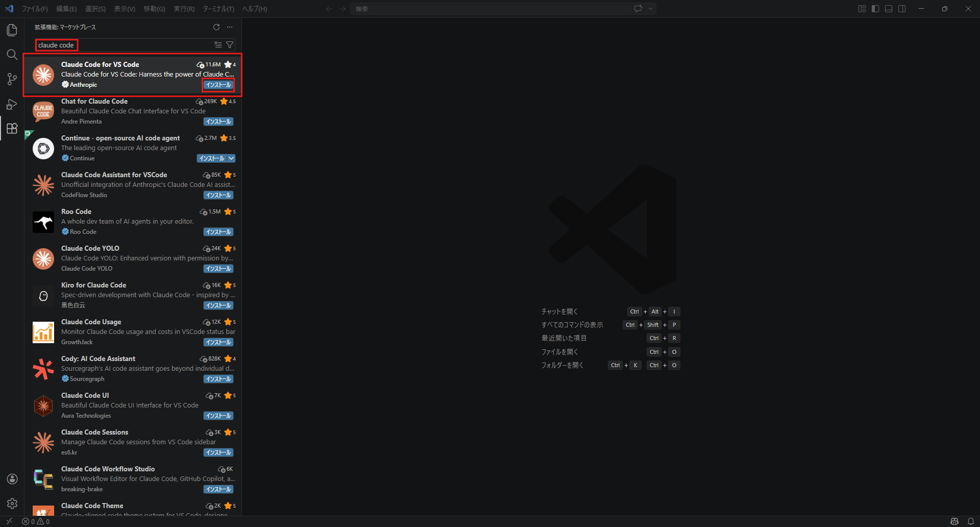Install the Roo Code extension
The height and width of the screenshot is (527, 980).
[x=218, y=232]
